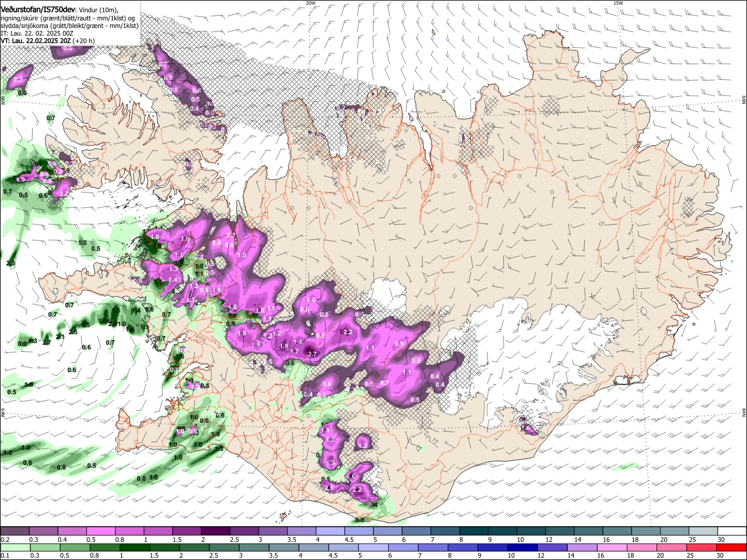The height and width of the screenshot is (560, 747).
Task: Click the 20W longitude label at top
Action: [311, 3]
